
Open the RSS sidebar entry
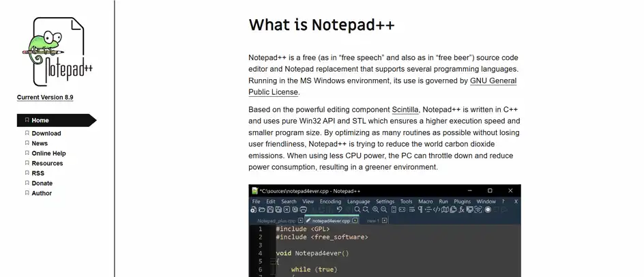38,173
